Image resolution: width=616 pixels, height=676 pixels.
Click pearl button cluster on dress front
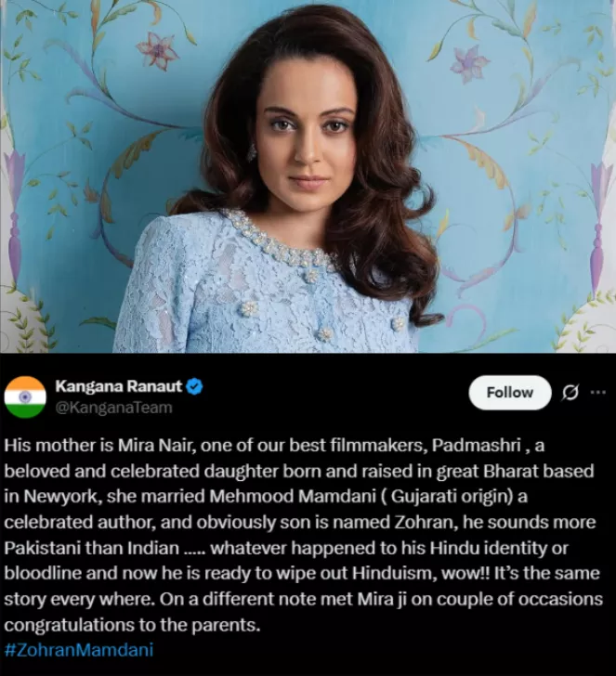[249, 308]
